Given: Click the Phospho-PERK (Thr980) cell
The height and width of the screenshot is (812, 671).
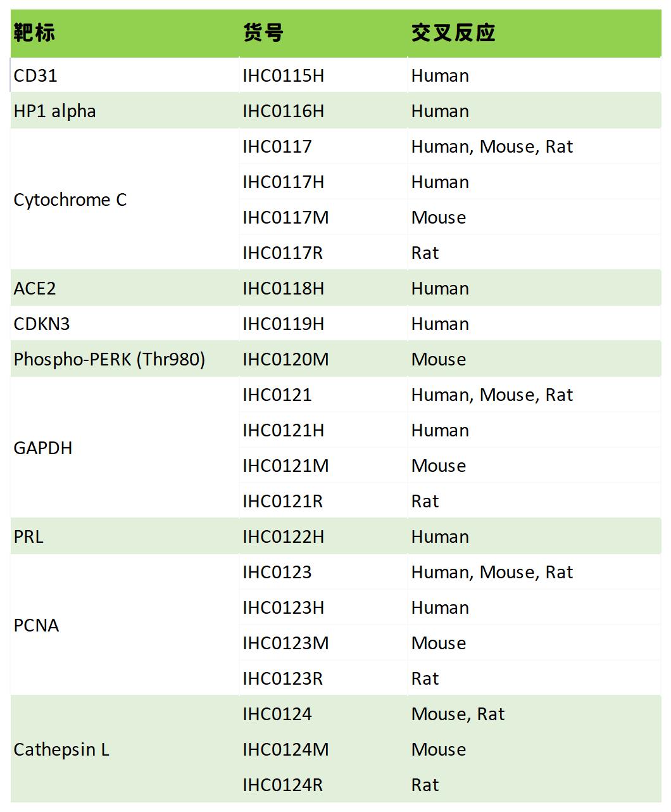Looking at the screenshot, I should [x=110, y=360].
